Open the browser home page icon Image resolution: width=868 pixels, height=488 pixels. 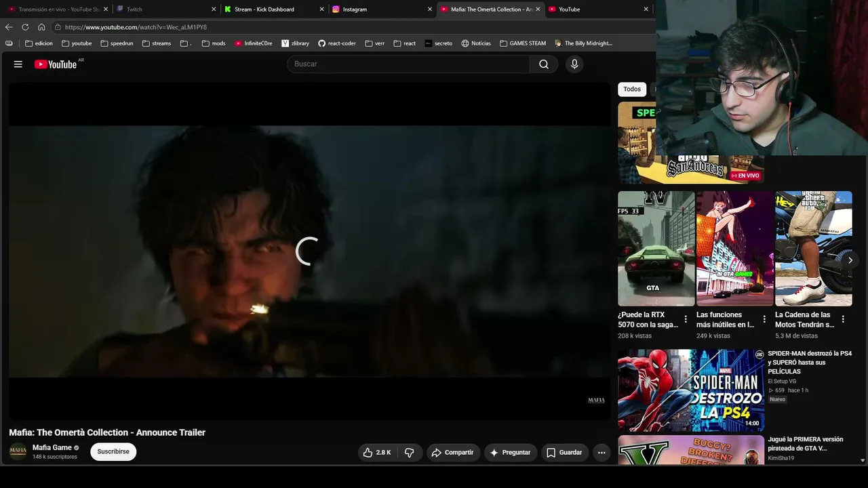pyautogui.click(x=41, y=27)
